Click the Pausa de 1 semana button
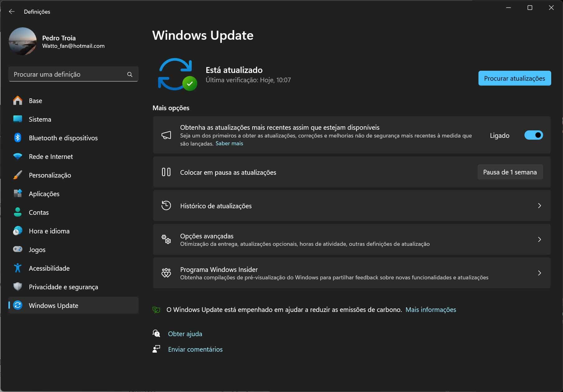563x392 pixels. coord(510,172)
